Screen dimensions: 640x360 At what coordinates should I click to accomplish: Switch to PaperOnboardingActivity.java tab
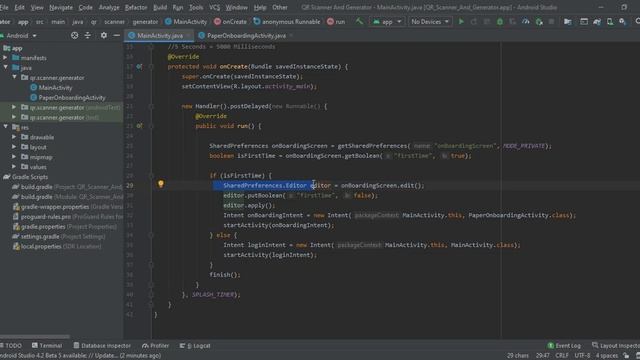click(246, 36)
